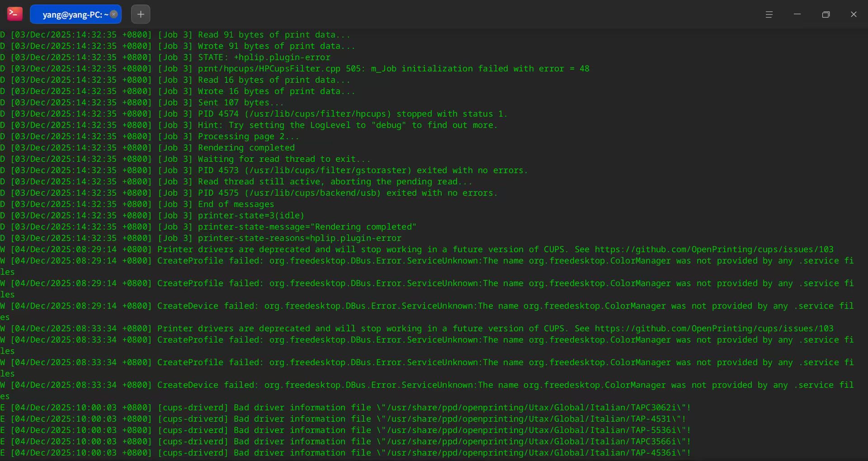Click the first github.com/OpenPrinting/cups/issues/103 link
Screen dimensions: 868x461
pos(714,249)
